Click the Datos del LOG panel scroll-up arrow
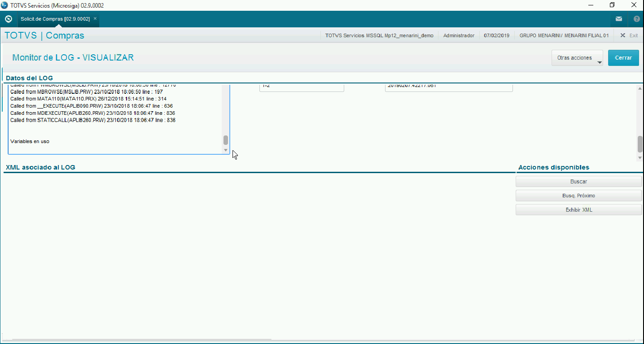Screen dimensions: 644x344 point(640,88)
